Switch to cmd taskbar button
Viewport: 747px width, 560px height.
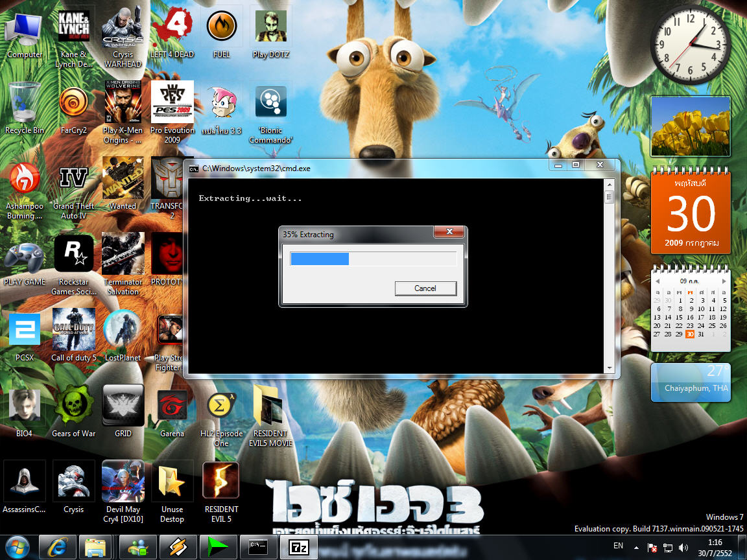(257, 547)
